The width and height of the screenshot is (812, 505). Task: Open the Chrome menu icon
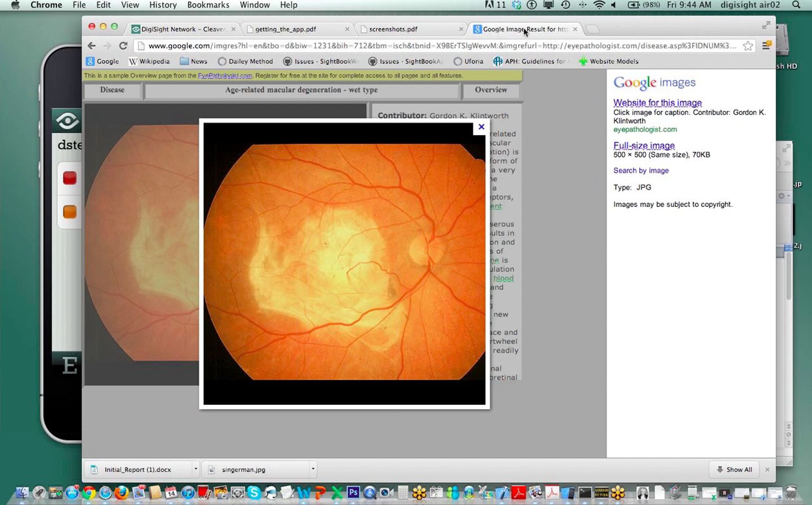pos(766,46)
